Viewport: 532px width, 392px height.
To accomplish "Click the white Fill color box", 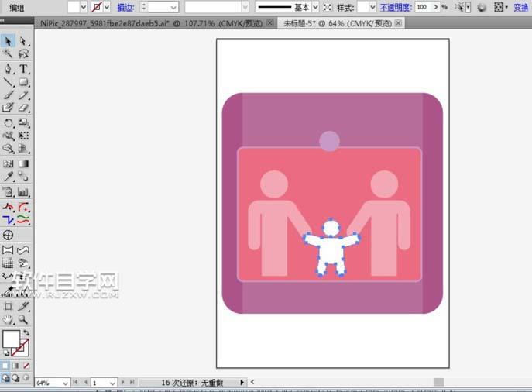I will click(11, 339).
